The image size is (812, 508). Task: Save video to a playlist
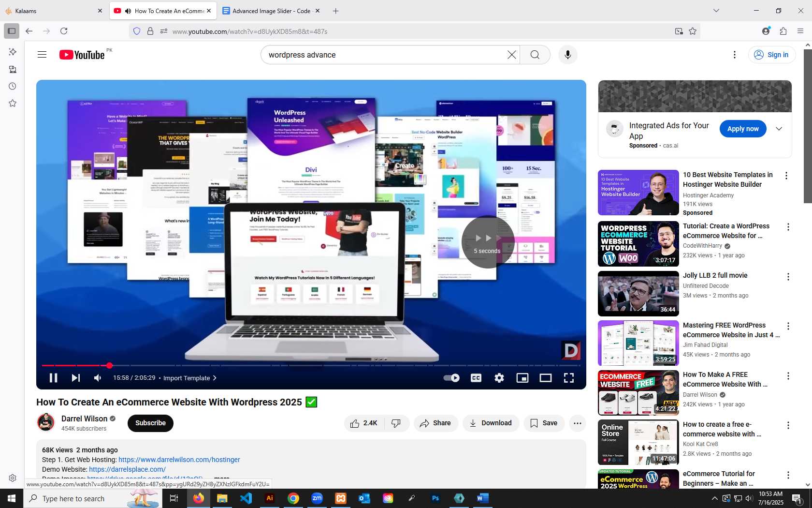click(x=544, y=423)
